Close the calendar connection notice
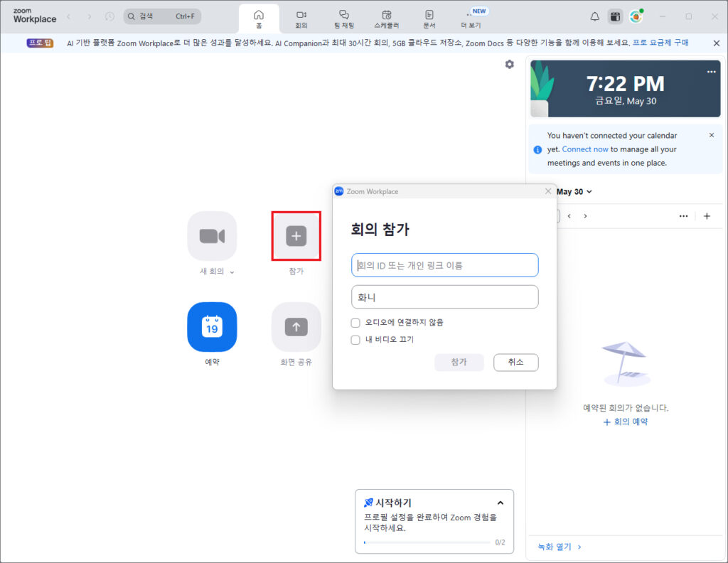The height and width of the screenshot is (563, 728). 711,135
